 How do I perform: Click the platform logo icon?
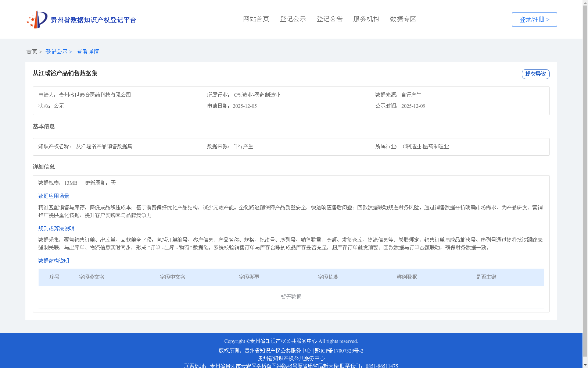coord(37,20)
